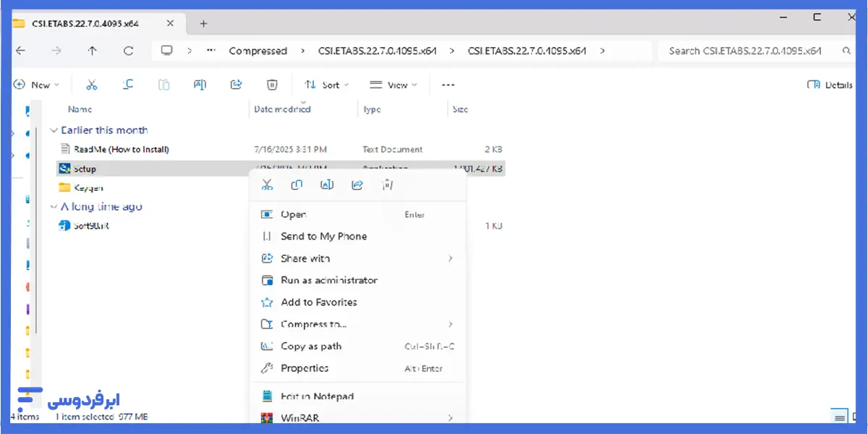Image resolution: width=868 pixels, height=434 pixels.
Task: Sort files by the Name column header
Action: pyautogui.click(x=80, y=109)
